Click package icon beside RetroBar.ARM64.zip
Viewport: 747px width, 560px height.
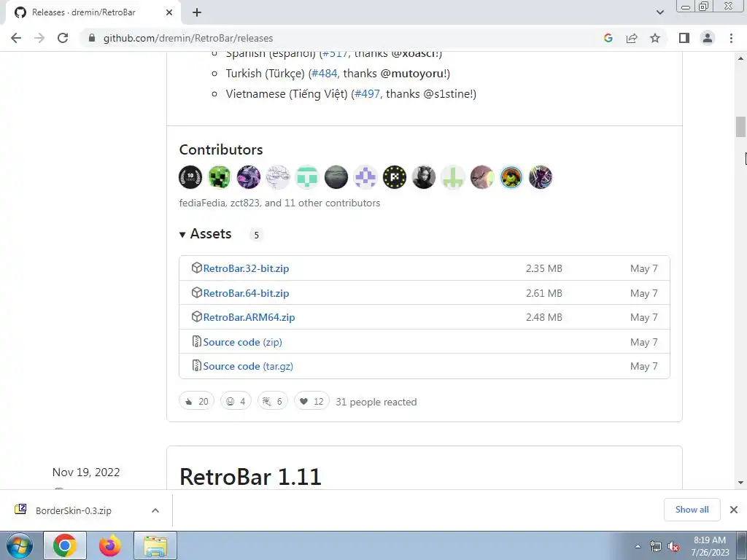tap(196, 316)
